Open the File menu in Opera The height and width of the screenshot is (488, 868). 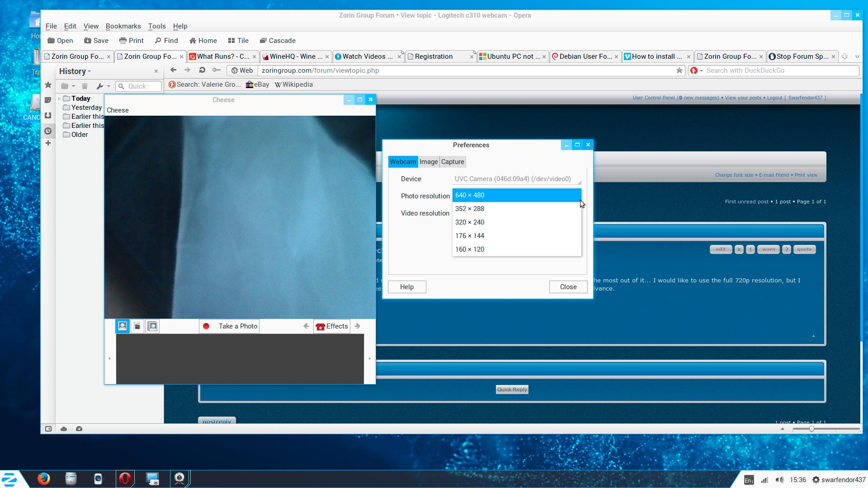[x=51, y=26]
